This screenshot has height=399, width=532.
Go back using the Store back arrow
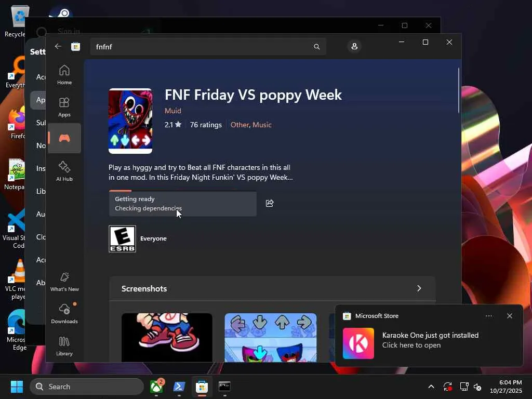point(58,46)
